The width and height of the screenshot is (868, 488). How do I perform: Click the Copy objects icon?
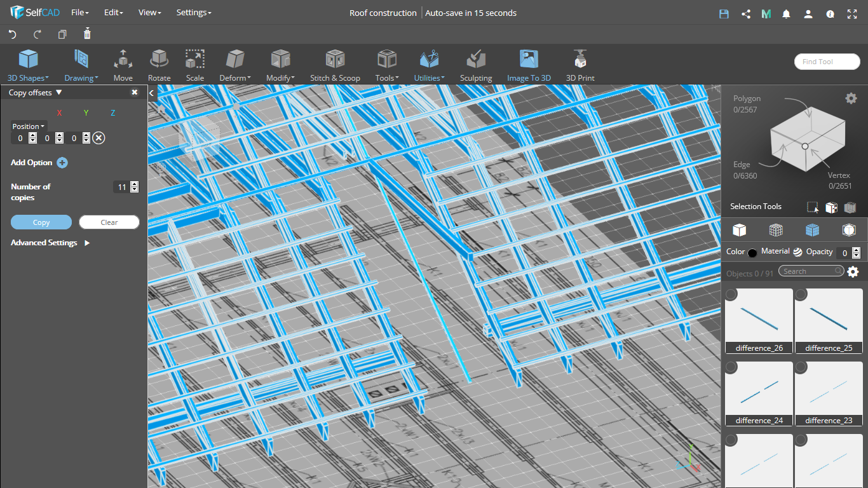click(62, 34)
